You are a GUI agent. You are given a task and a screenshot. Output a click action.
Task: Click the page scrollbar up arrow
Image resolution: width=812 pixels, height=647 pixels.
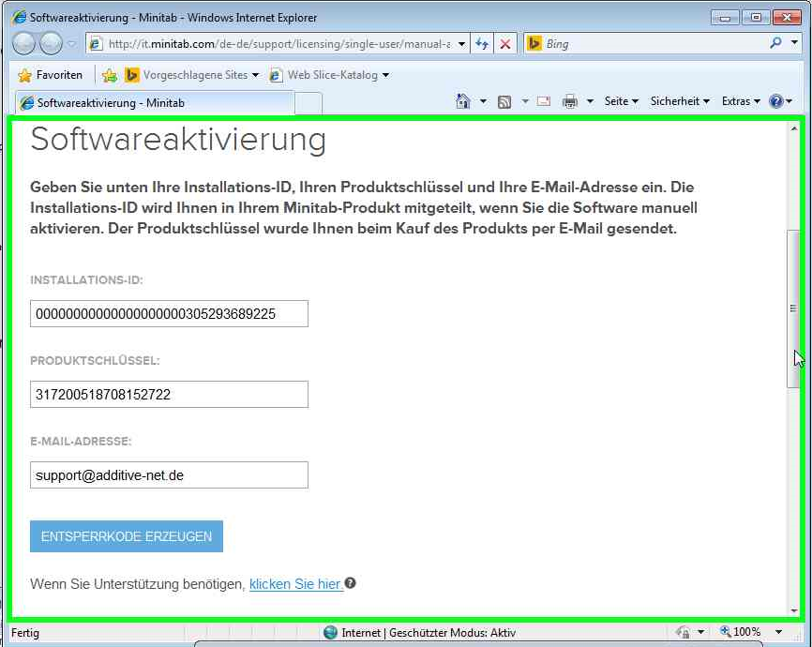click(x=794, y=128)
